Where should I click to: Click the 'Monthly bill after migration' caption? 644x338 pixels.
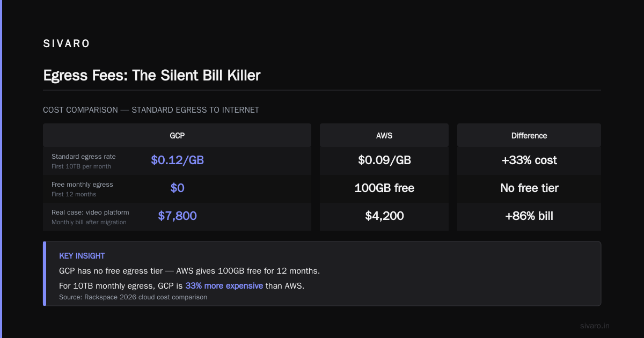89,222
